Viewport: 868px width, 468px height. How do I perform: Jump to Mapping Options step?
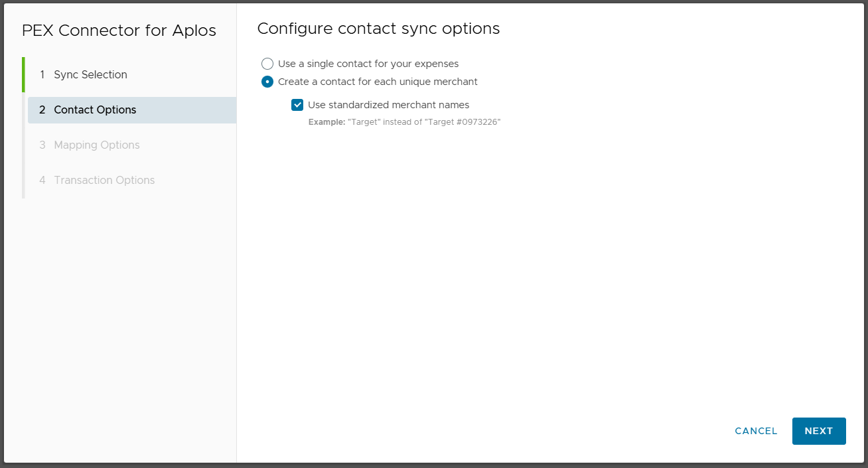97,145
